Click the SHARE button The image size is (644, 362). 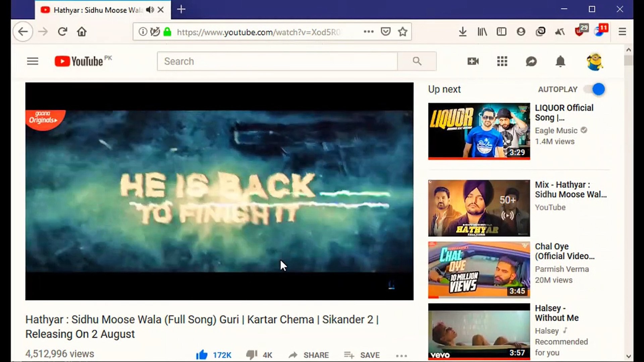coord(309,355)
